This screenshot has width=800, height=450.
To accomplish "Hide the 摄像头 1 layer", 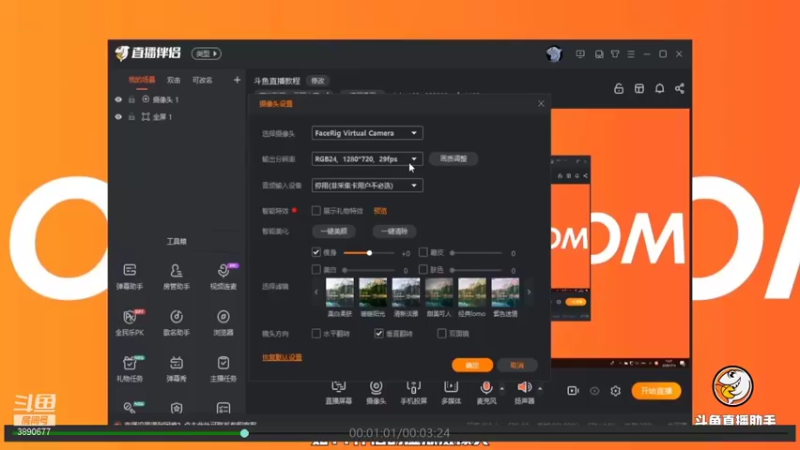I will [x=118, y=99].
